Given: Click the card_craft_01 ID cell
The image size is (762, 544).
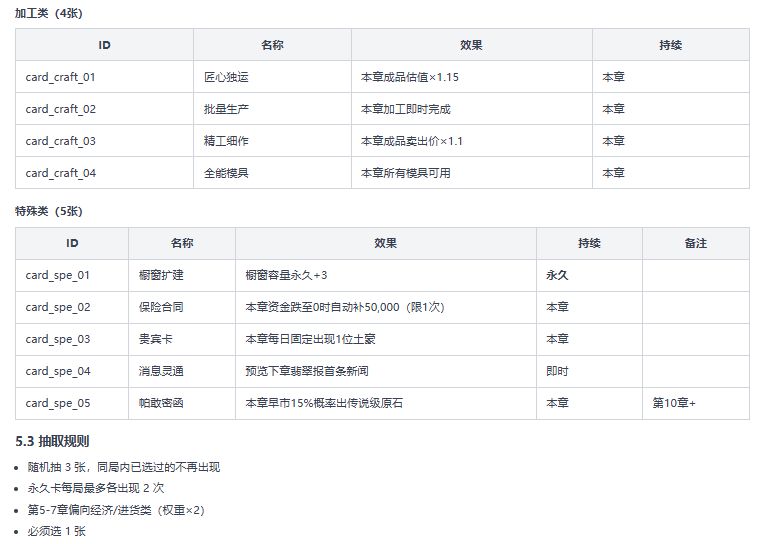Looking at the screenshot, I should 104,77.
